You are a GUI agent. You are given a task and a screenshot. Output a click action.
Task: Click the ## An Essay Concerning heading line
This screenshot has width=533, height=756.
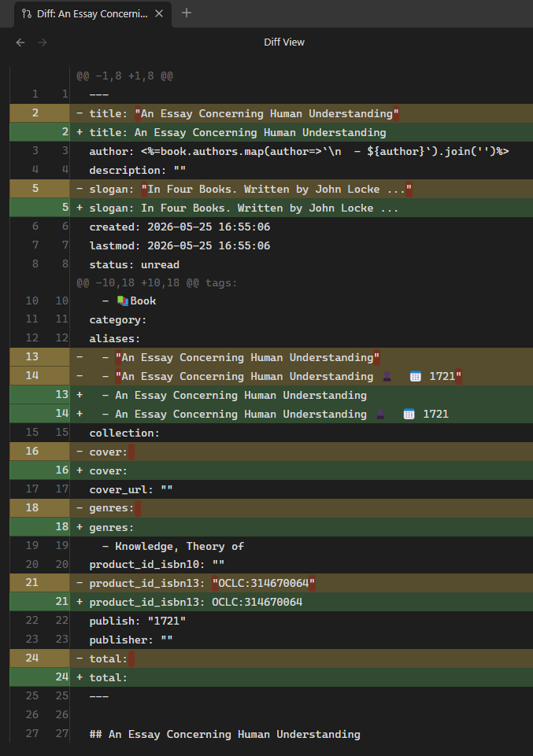point(225,734)
